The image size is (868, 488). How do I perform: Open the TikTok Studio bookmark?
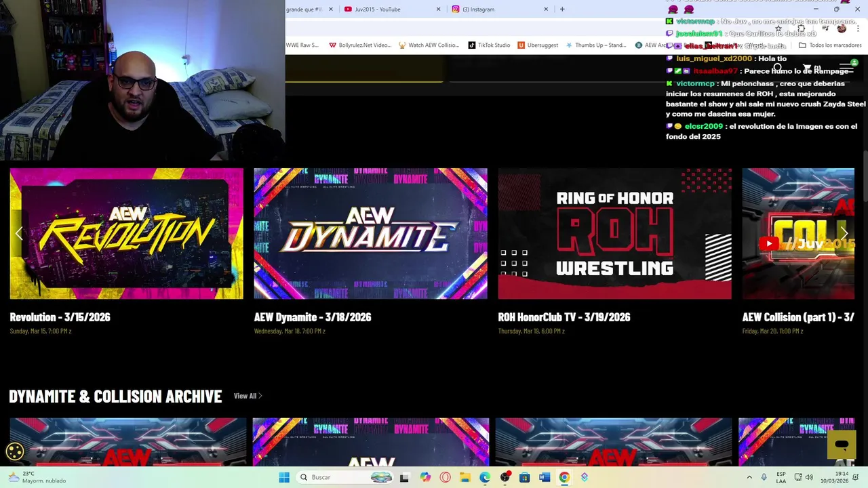pos(489,45)
